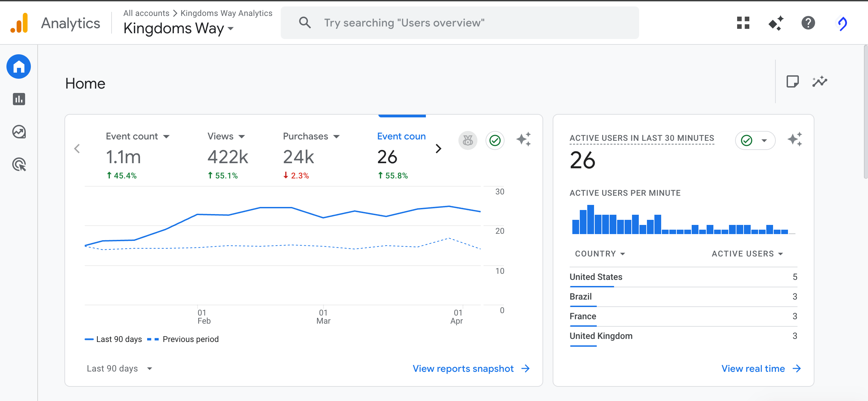Click the tallest active users per minute bar
This screenshot has width=868, height=401.
coord(591,219)
